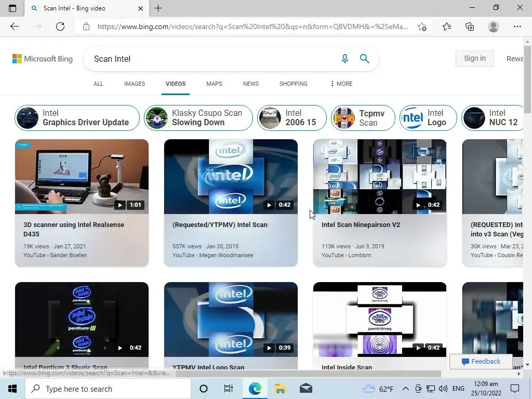This screenshot has height=399, width=532.
Task: Click YouTube › Lombbm source text
Action: (346, 255)
